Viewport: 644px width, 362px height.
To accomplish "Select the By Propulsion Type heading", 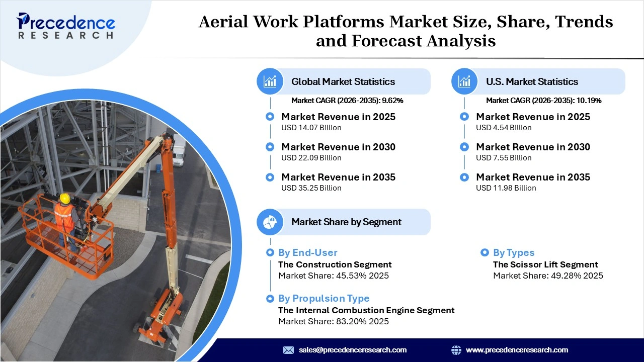I will pos(324,298).
